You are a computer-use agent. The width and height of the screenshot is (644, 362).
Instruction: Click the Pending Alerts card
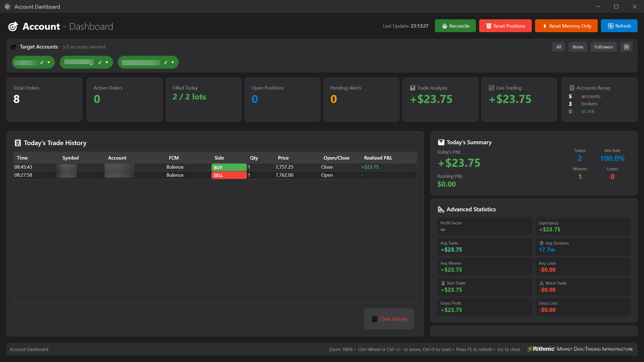[x=361, y=99]
